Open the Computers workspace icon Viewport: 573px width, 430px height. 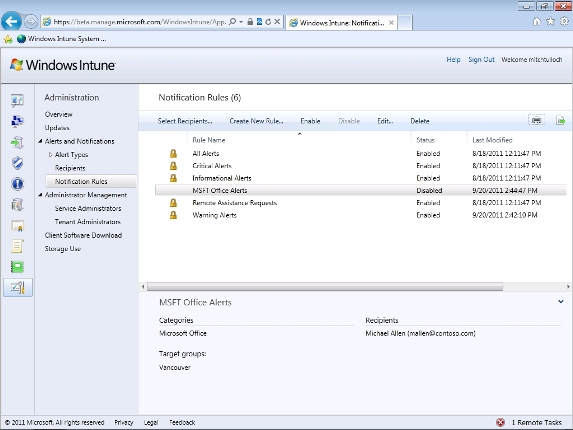pos(17,121)
